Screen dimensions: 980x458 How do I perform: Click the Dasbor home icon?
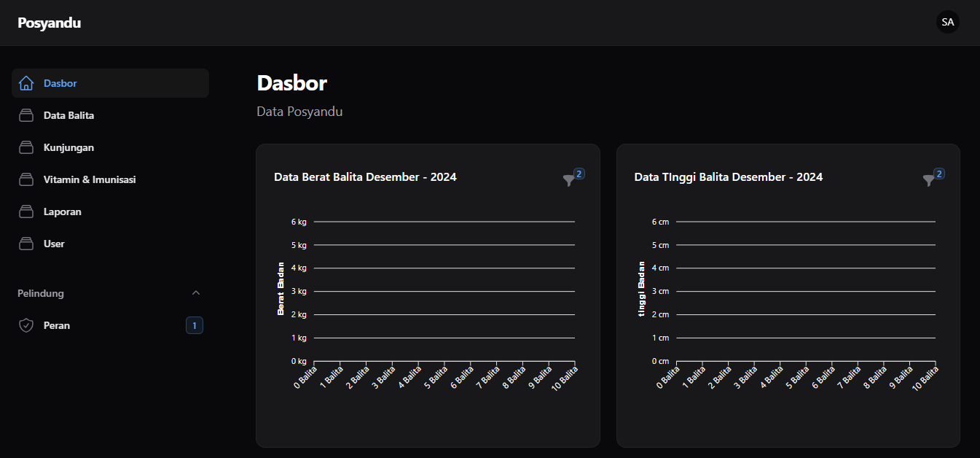coord(26,83)
